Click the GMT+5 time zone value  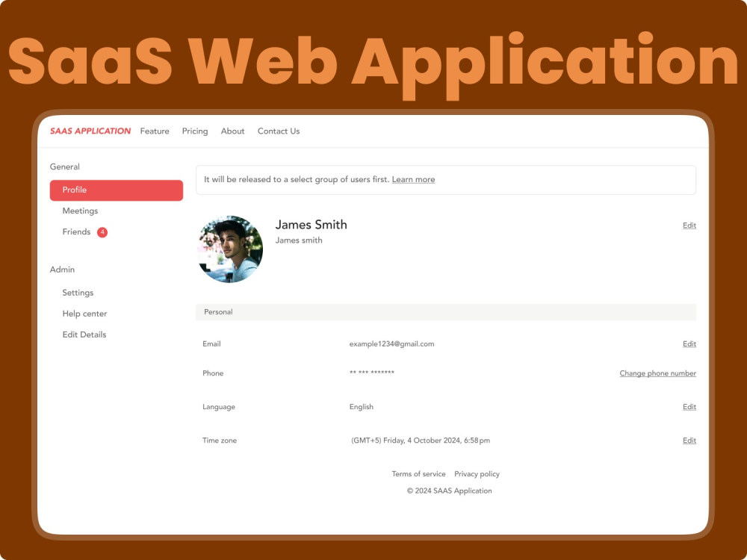421,441
